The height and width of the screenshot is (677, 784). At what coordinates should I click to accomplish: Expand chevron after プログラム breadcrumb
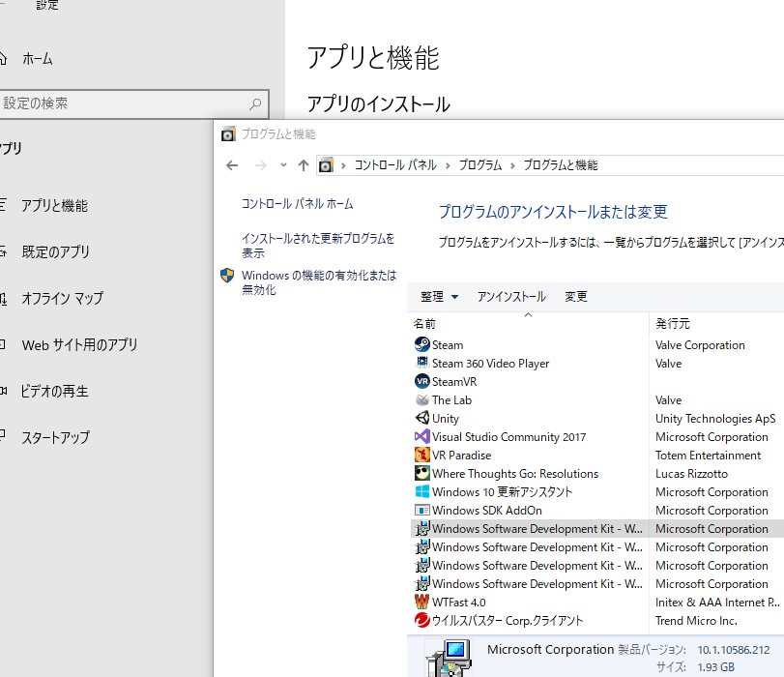(512, 165)
